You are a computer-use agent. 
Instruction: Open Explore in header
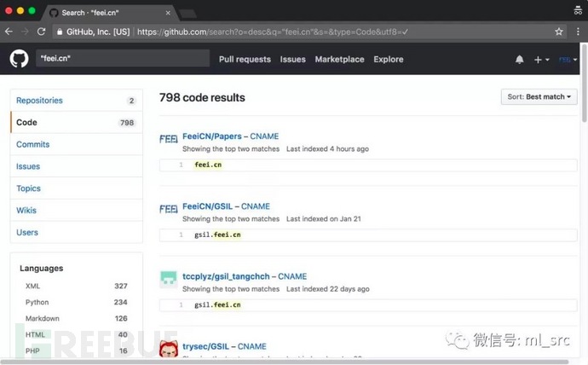(x=389, y=60)
